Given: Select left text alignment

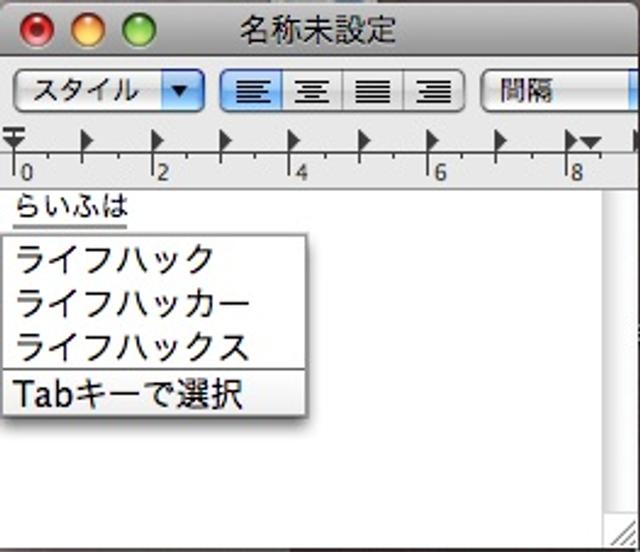Looking at the screenshot, I should pyautogui.click(x=251, y=90).
